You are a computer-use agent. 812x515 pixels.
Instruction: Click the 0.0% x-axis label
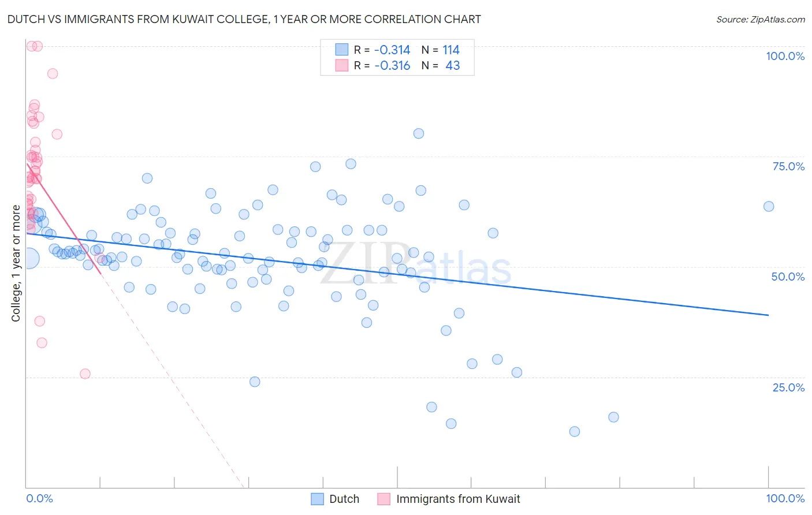click(39, 498)
